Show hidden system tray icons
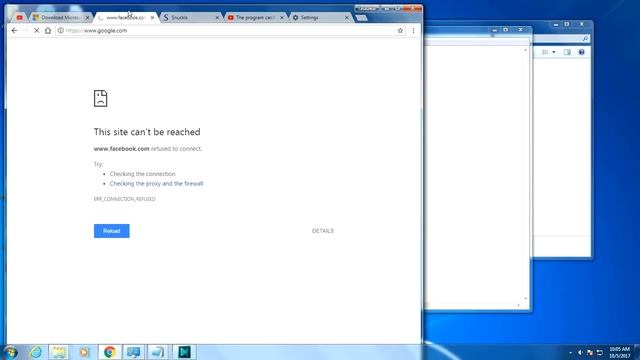This screenshot has width=640, height=360. coord(570,352)
